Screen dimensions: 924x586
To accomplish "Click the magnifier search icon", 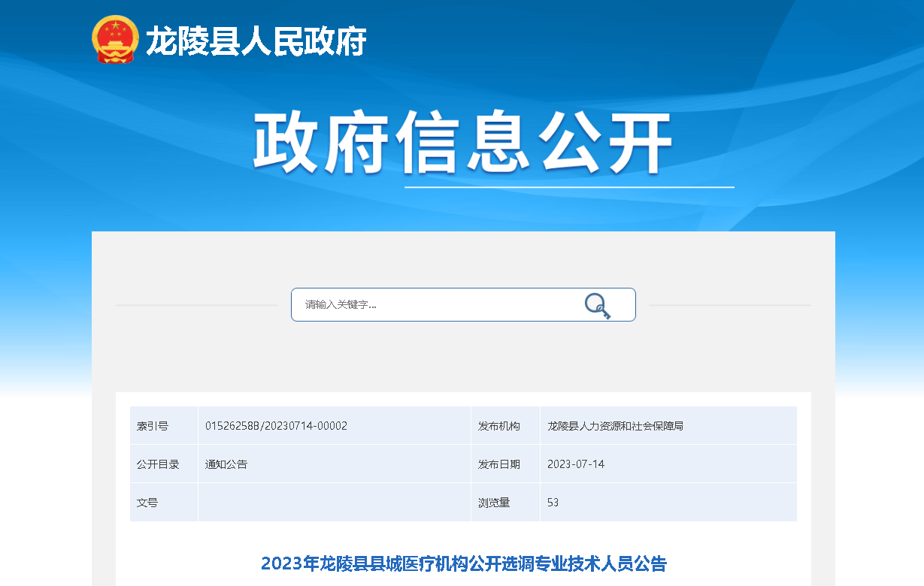I will coord(598,306).
